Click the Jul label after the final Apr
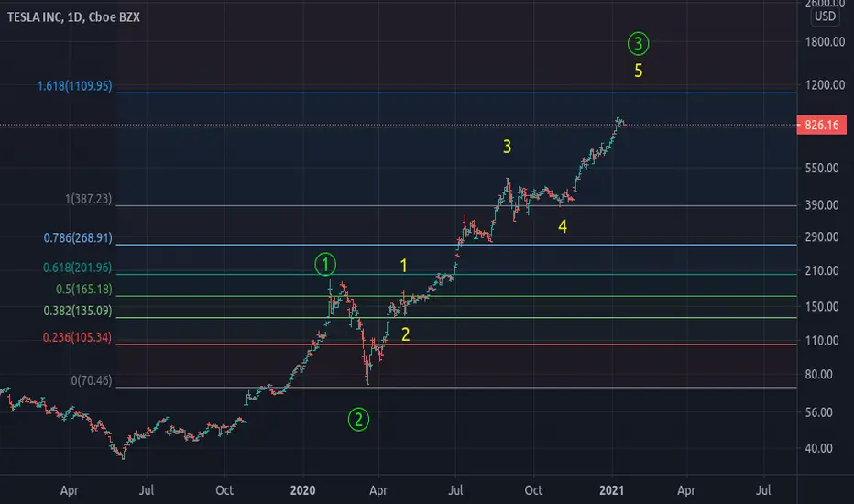The height and width of the screenshot is (504, 854). coord(763,490)
